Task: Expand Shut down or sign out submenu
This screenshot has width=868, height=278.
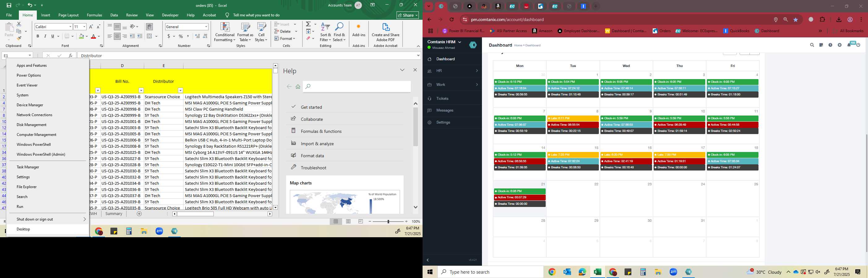Action: click(48, 219)
